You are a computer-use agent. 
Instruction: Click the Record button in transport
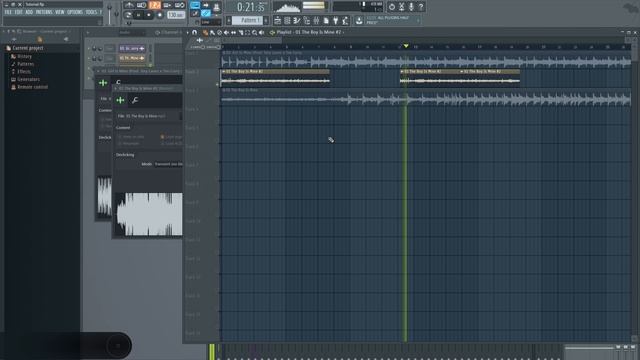click(160, 15)
